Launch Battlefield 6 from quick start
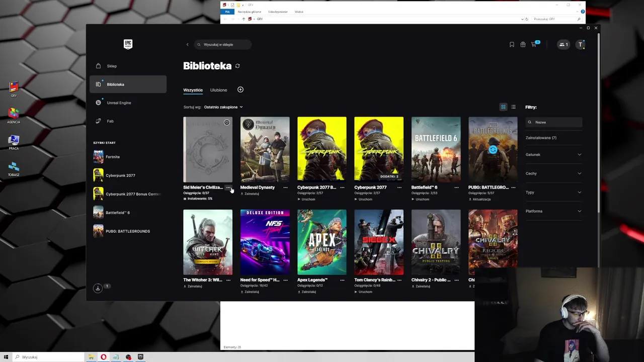This screenshot has height=362, width=644. tap(128, 213)
